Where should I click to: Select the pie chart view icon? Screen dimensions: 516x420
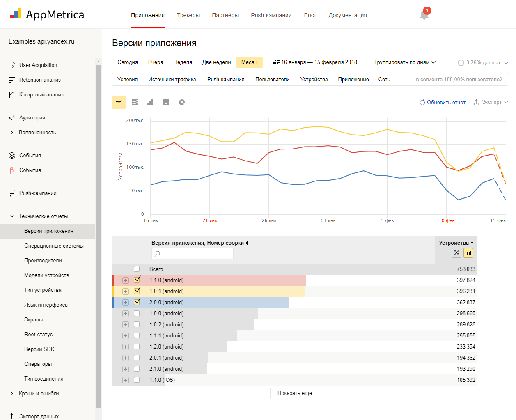(x=182, y=102)
